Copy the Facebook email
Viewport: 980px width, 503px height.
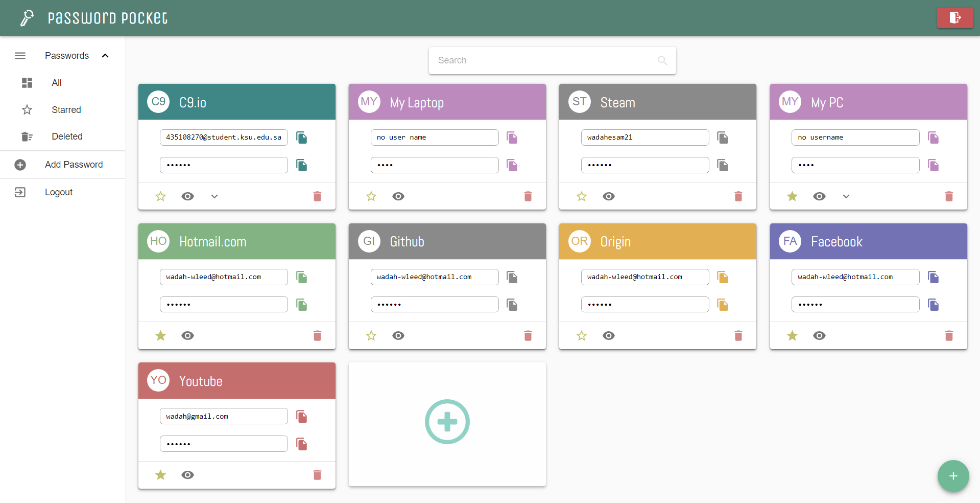(934, 277)
